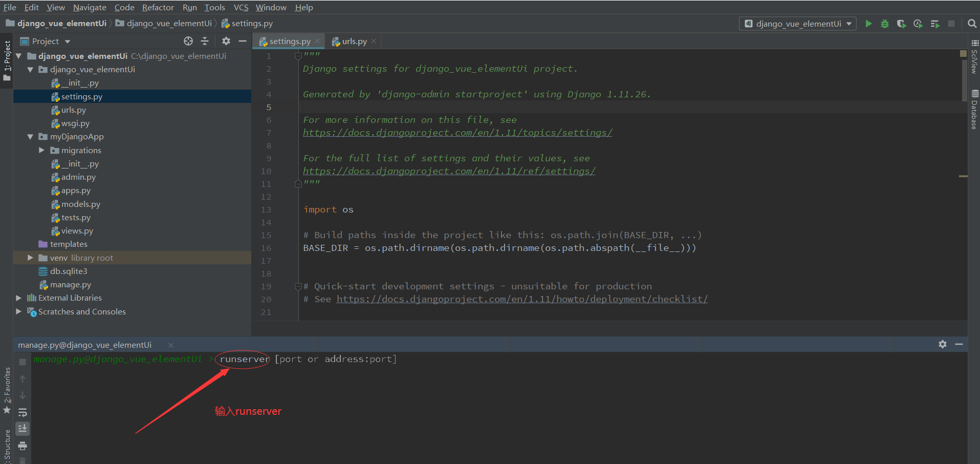This screenshot has width=980, height=464.
Task: Open the deployment checklist link
Action: [522, 299]
